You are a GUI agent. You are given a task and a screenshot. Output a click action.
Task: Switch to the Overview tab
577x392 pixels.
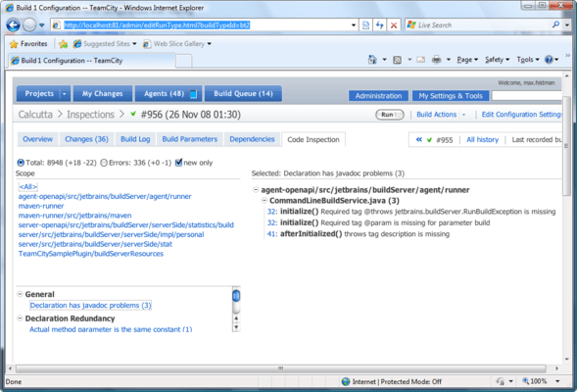[x=37, y=139]
